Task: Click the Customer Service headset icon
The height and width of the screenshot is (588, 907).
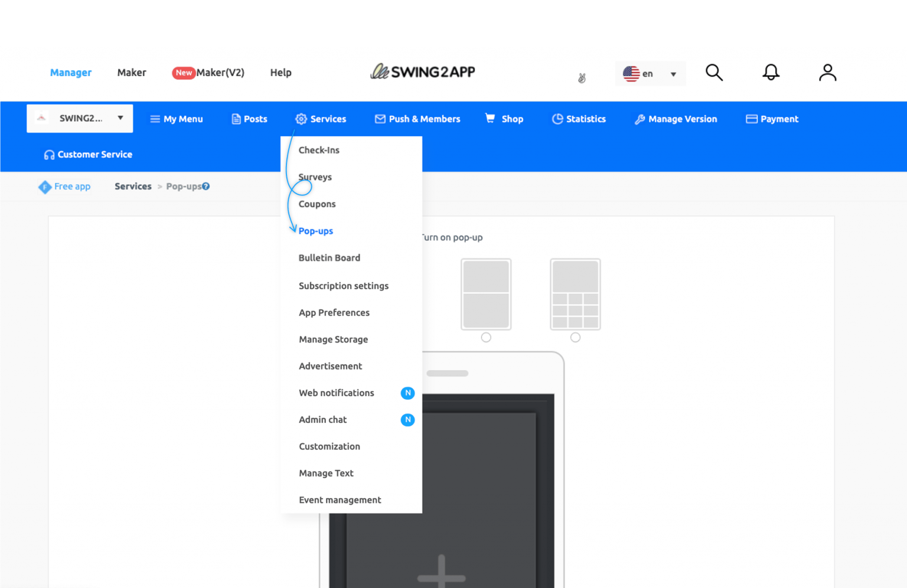Action: coord(48,154)
